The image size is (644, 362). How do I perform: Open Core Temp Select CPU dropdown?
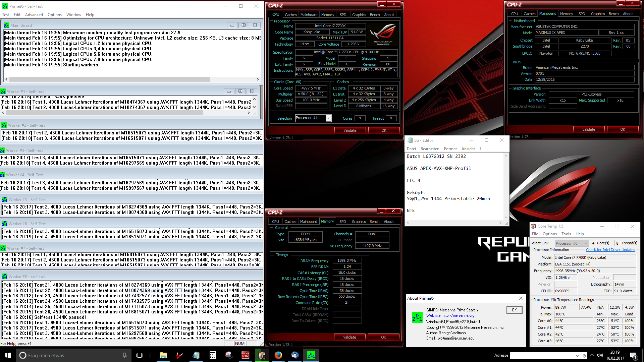click(586, 243)
